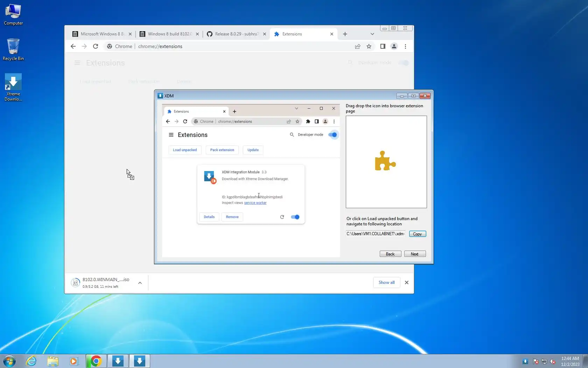The image size is (588, 368).
Task: Click the Chrome taskbar button
Action: click(x=96, y=361)
